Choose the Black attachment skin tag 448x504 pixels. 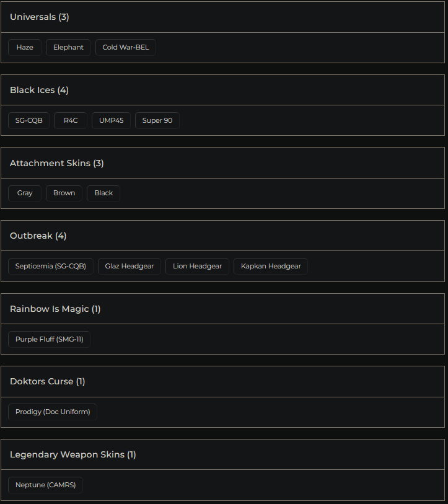point(103,193)
